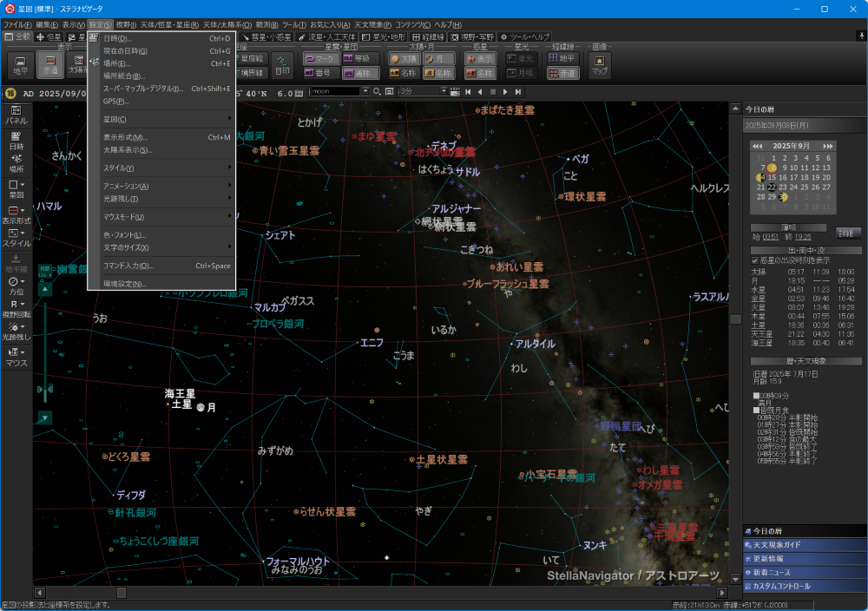Select 環境設定(N)... menu entry
Image resolution: width=868 pixels, height=611 pixels.
click(x=124, y=284)
